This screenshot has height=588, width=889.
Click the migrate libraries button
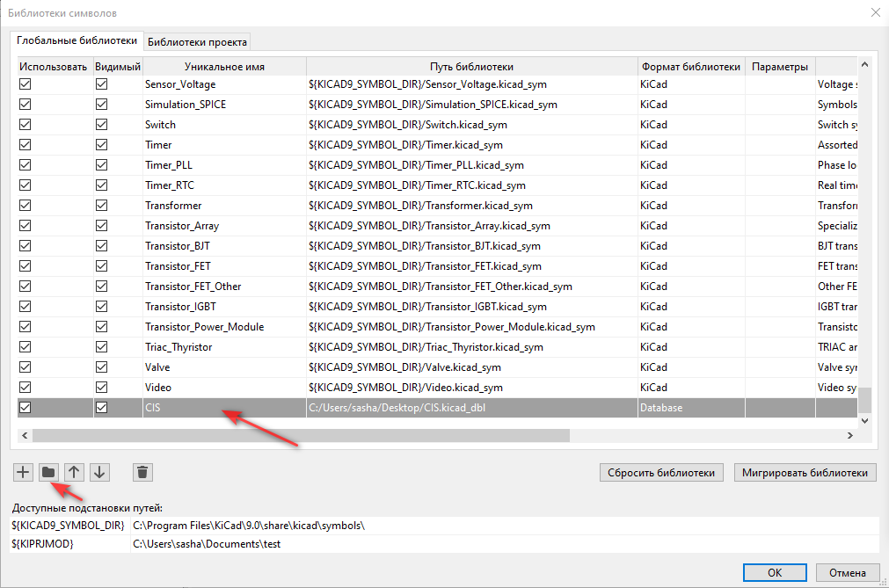coord(805,472)
